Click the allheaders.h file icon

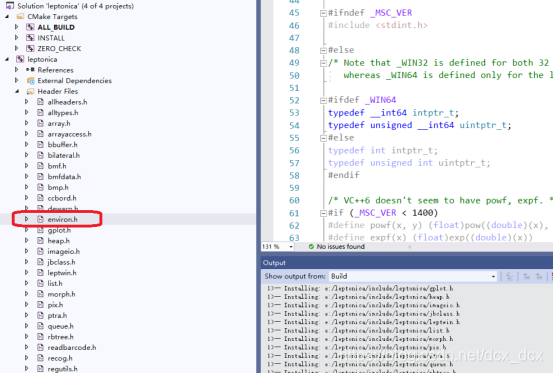pyautogui.click(x=41, y=102)
